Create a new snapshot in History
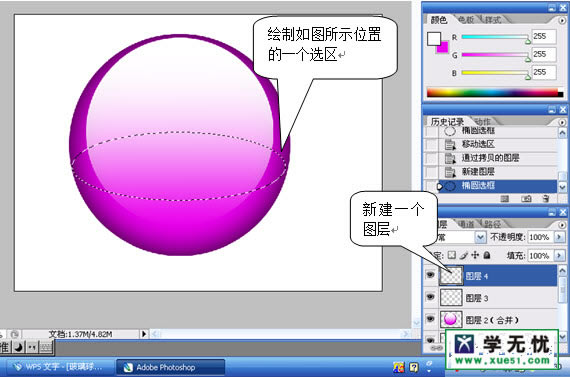The image size is (570, 377). (526, 198)
